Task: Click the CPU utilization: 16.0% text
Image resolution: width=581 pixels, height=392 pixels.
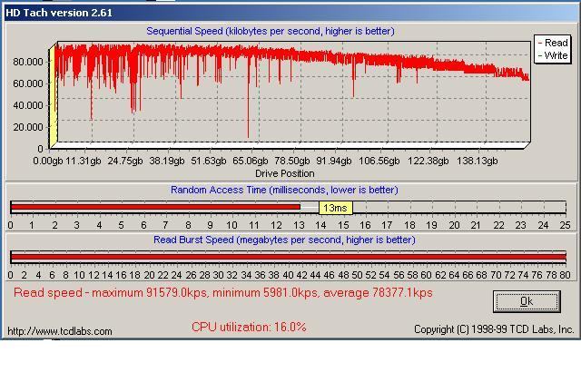Action: 249,328
